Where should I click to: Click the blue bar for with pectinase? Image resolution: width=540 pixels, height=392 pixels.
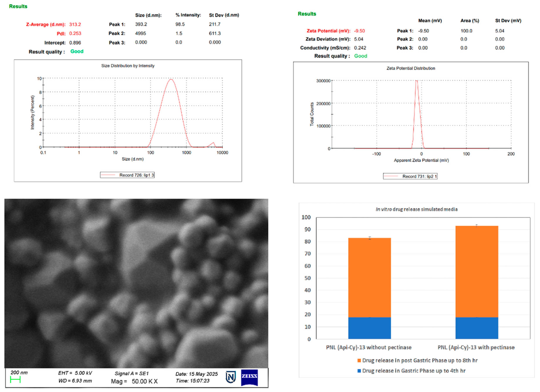coord(477,328)
